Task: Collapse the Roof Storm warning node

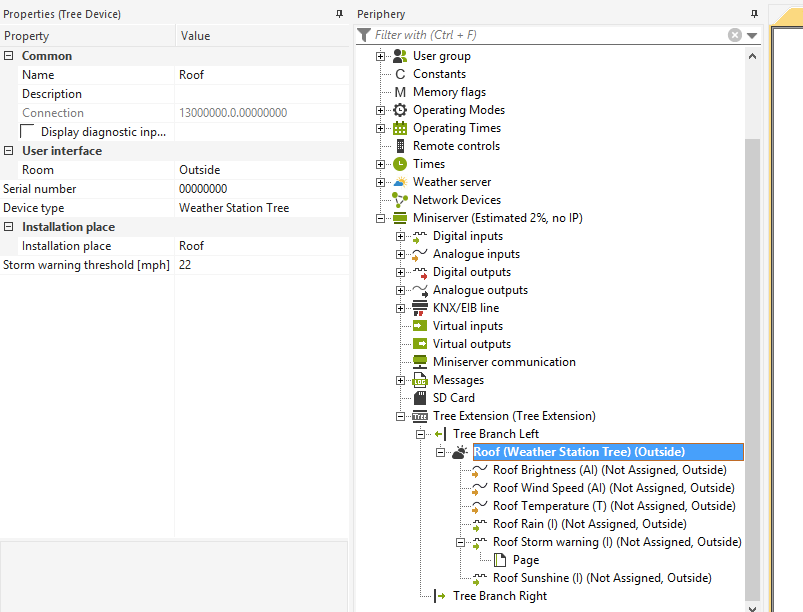Action: 460,542
